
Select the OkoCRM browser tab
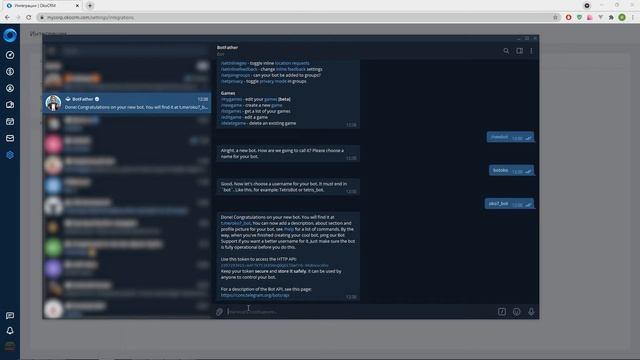[43, 6]
